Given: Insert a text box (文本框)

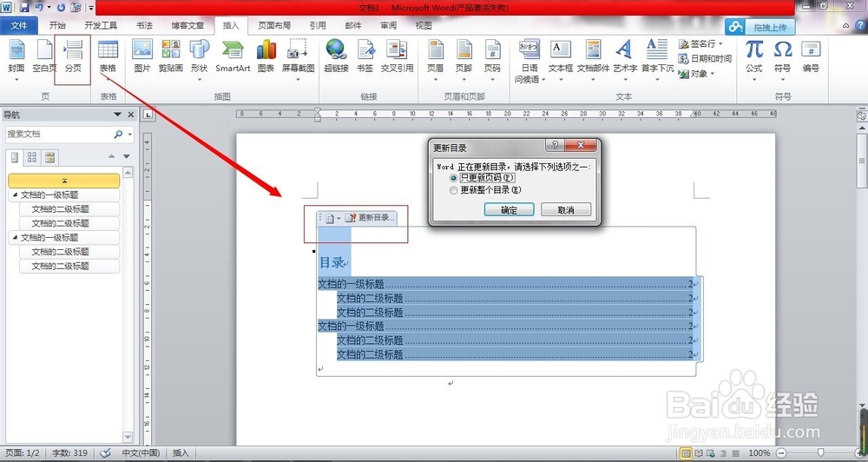Looking at the screenshot, I should [560, 59].
